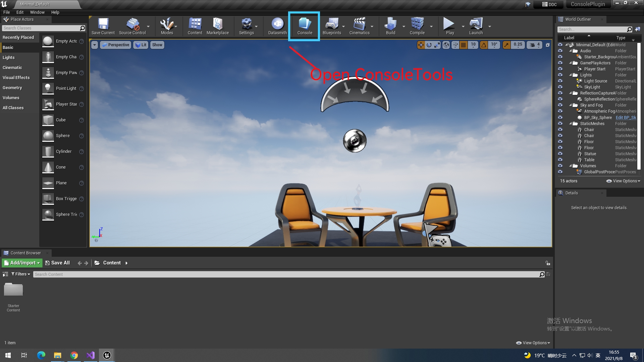Open the Console toolbar button
This screenshot has height=362, width=644.
[x=305, y=26]
